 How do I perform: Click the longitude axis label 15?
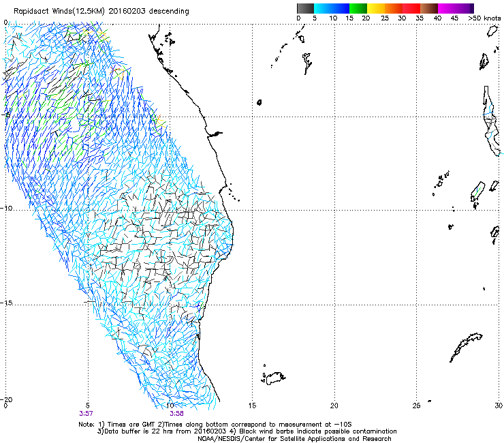pos(252,406)
